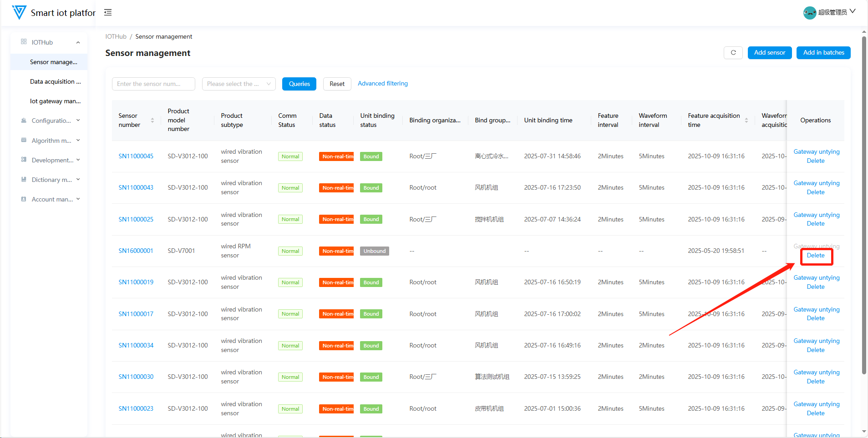The width and height of the screenshot is (868, 438).
Task: Open Advanced filtering link
Action: pos(382,84)
